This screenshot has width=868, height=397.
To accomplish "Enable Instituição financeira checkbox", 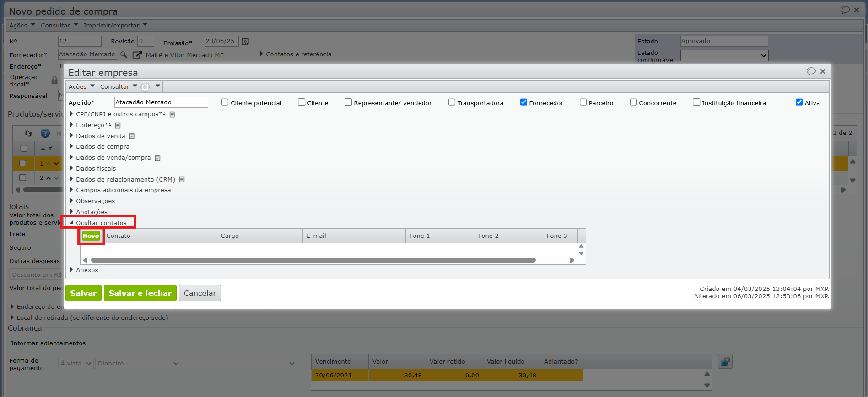I will click(x=696, y=102).
